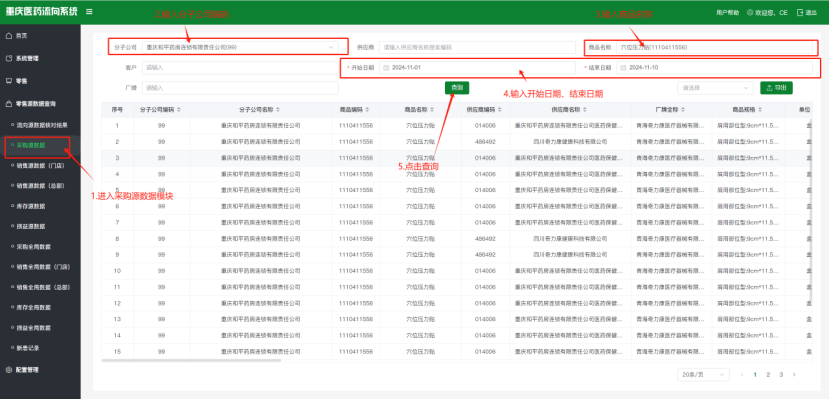Open the 请选择 dropdown beside 导出
This screenshot has height=399, width=830.
pyautogui.click(x=715, y=88)
